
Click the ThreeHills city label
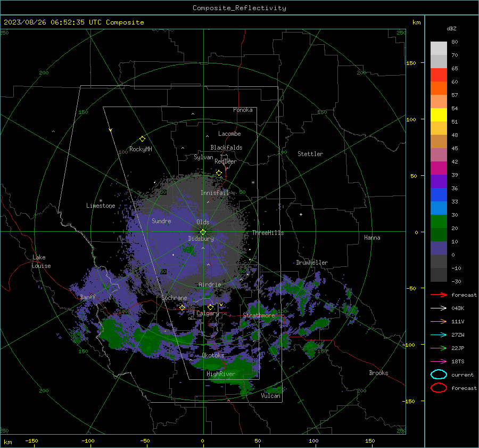click(268, 233)
